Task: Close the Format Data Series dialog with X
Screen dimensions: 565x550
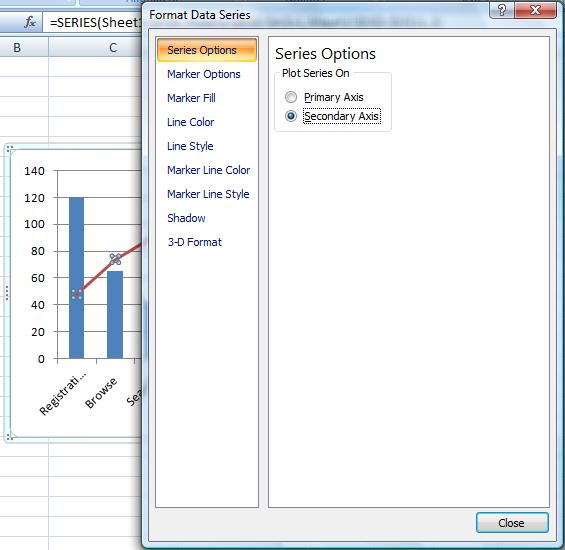Action: tap(535, 10)
